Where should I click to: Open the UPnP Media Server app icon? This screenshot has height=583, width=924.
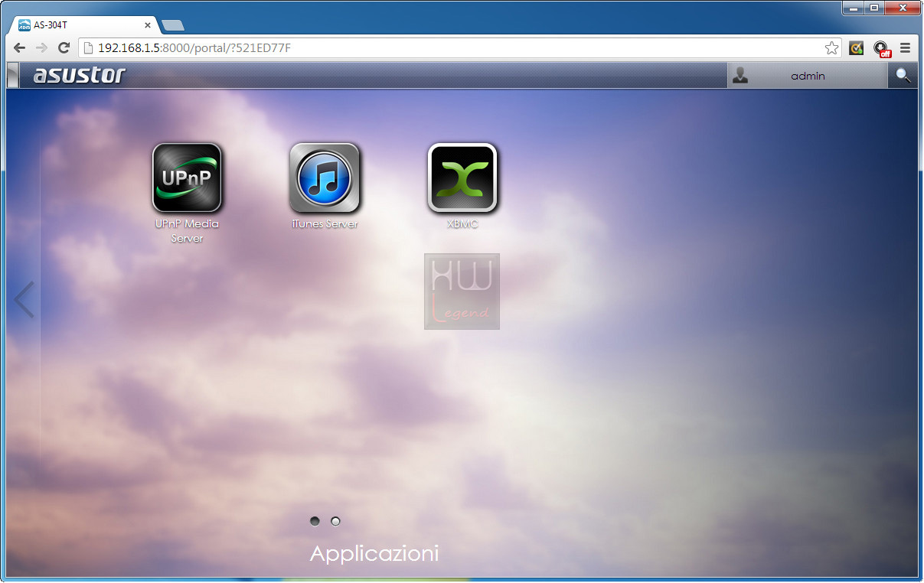pyautogui.click(x=187, y=178)
